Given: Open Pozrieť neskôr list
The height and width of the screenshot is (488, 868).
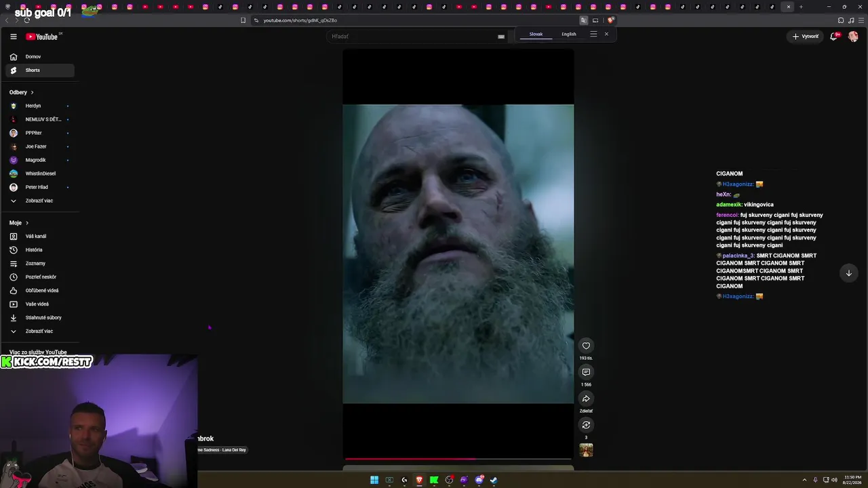Looking at the screenshot, I should tap(41, 277).
